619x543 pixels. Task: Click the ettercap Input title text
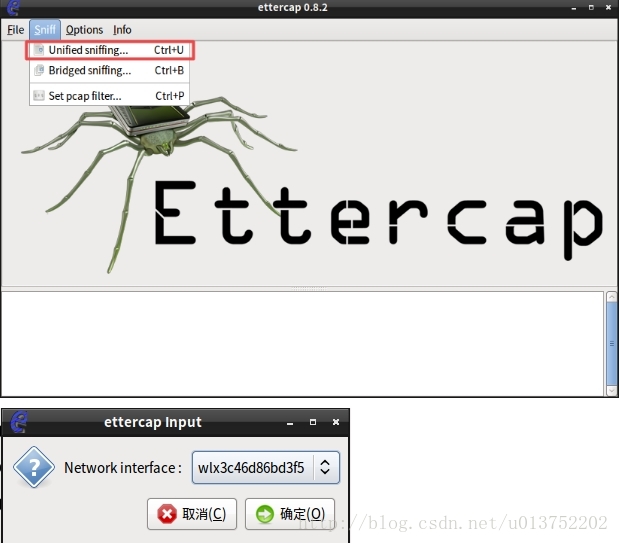(x=153, y=422)
